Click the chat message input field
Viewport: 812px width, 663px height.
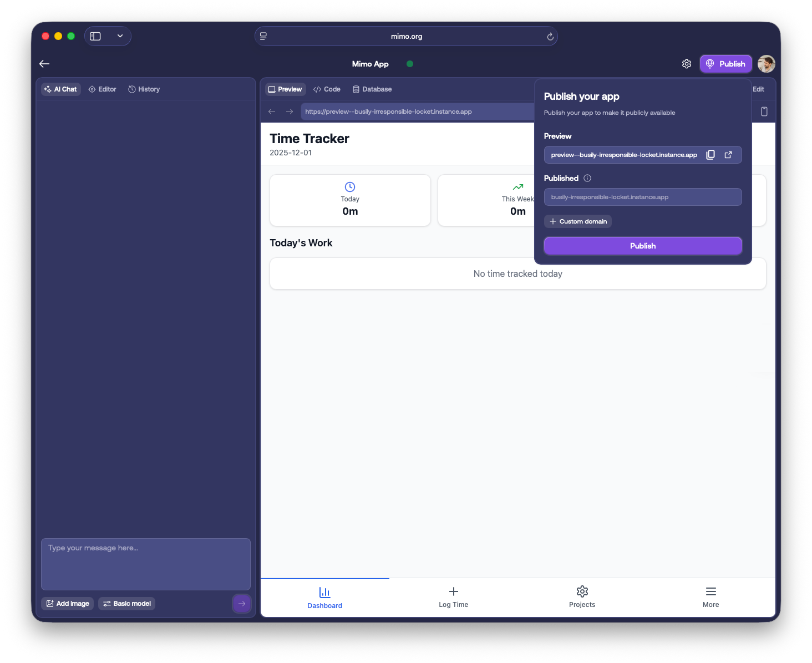click(x=145, y=563)
